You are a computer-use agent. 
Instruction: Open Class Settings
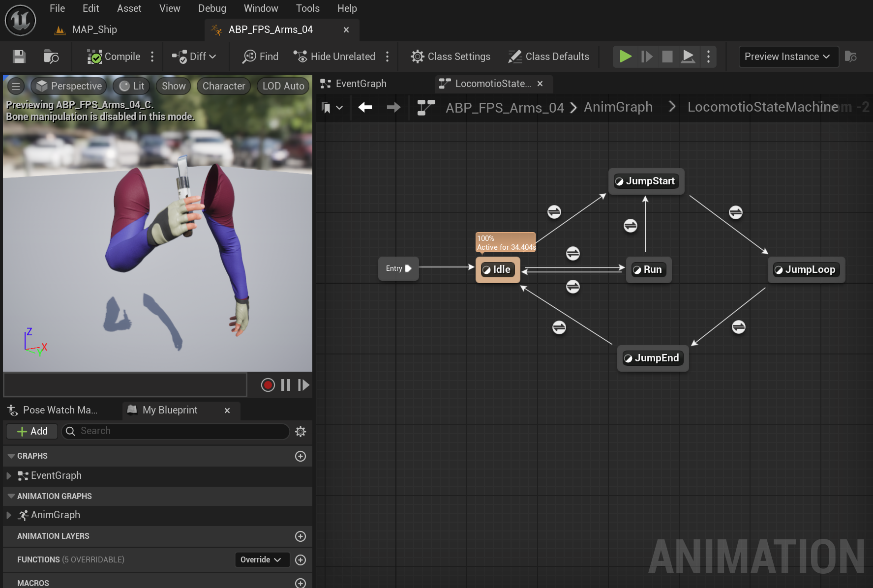tap(450, 57)
